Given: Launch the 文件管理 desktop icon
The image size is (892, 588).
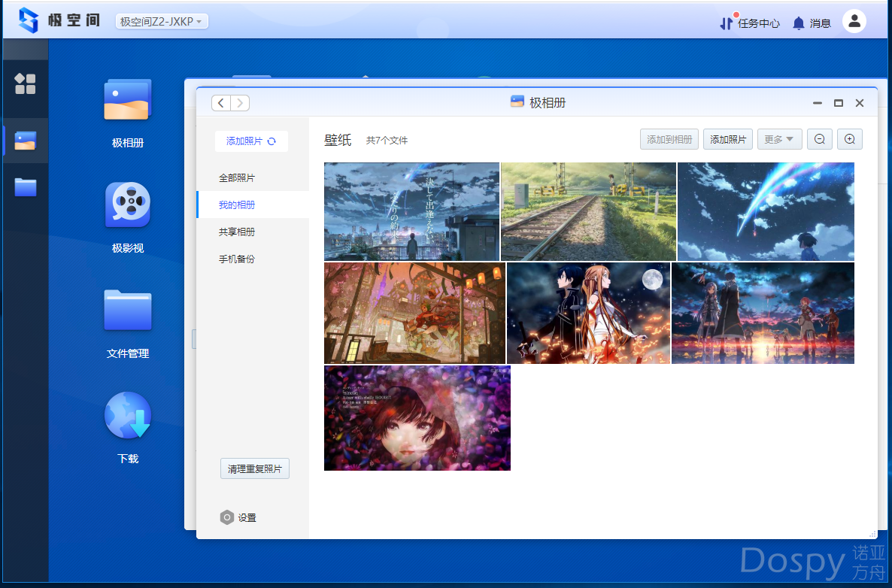Looking at the screenshot, I should coord(128,310).
